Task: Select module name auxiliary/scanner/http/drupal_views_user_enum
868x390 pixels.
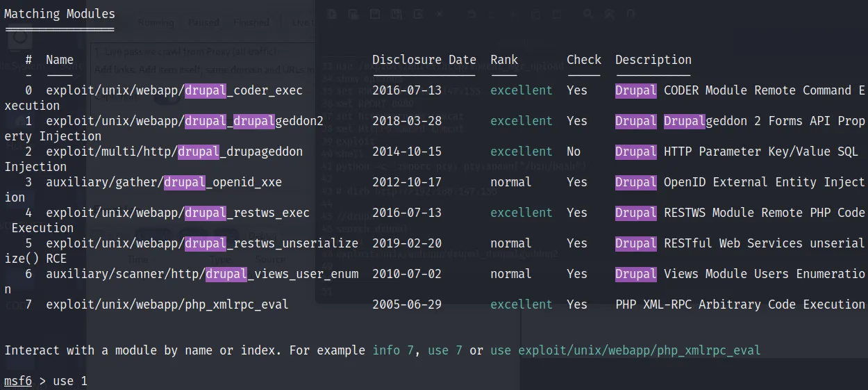Action: coord(202,274)
